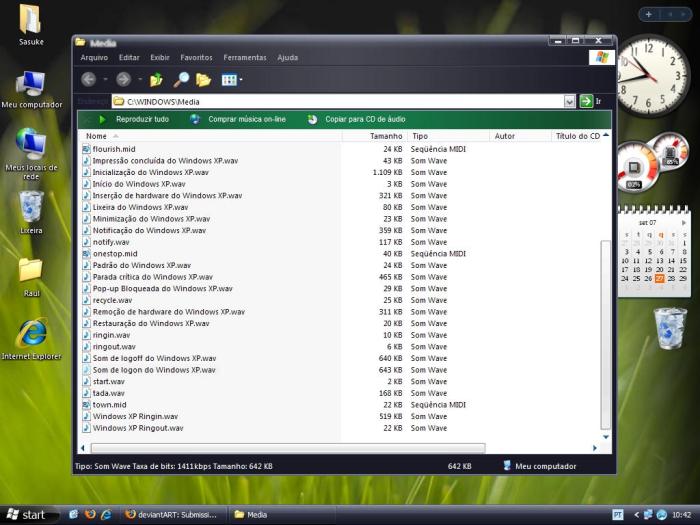The width and height of the screenshot is (700, 525).
Task: Select recycle.wav file
Action: click(107, 300)
